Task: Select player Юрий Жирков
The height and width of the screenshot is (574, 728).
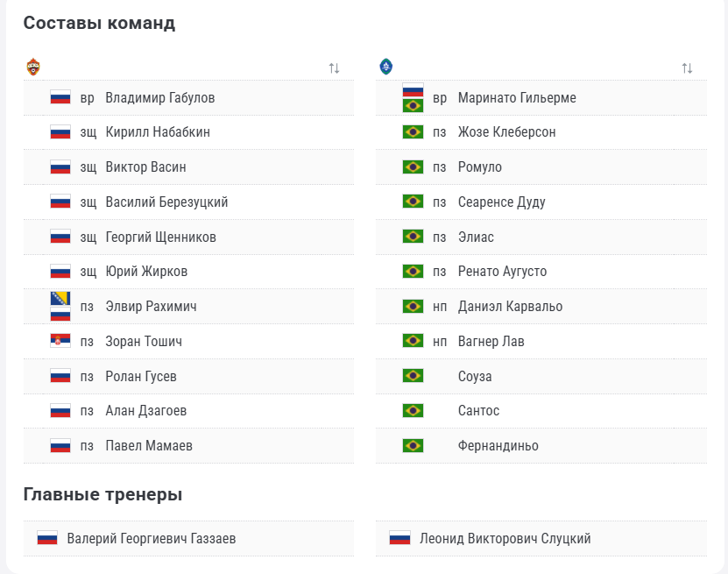Action: (x=146, y=271)
